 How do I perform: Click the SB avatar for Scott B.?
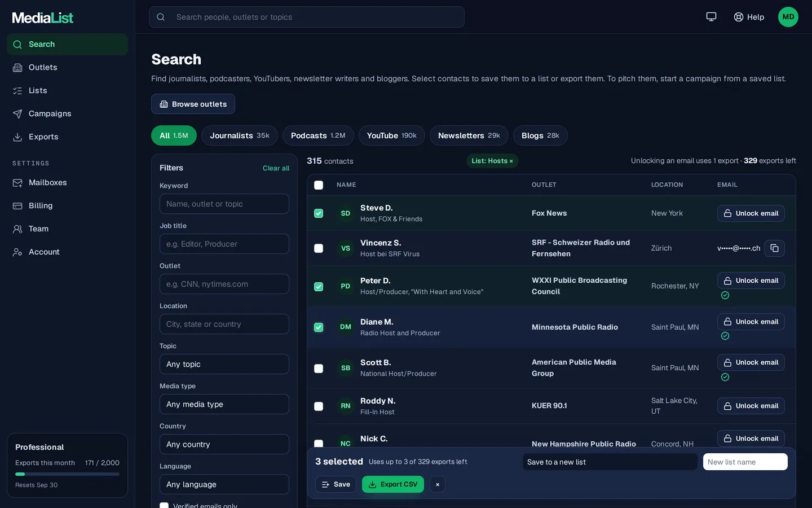point(346,368)
